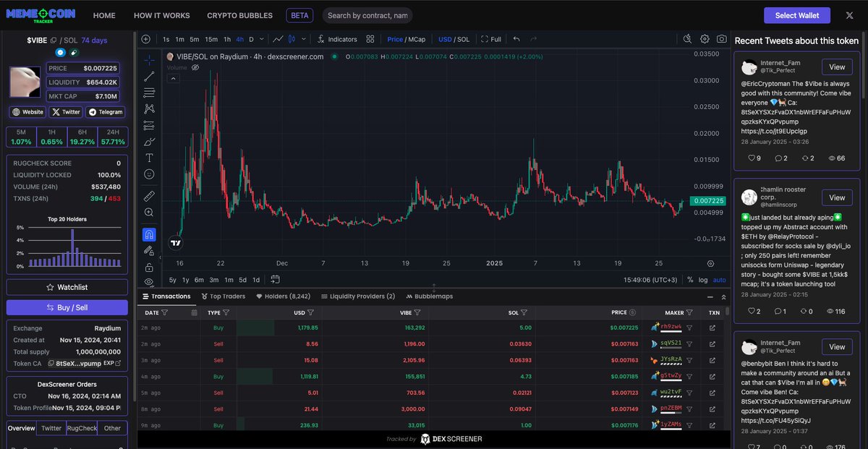
Task: Click the add symbol plus icon
Action: (145, 39)
